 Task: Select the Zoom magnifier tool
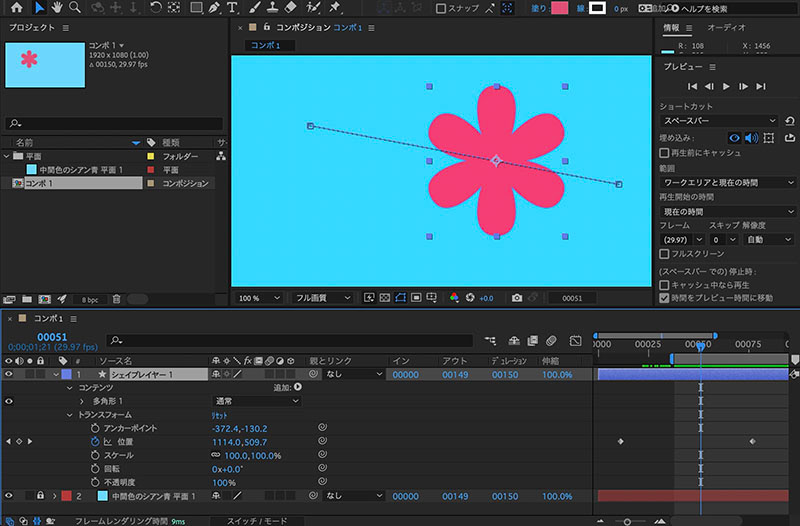click(75, 7)
